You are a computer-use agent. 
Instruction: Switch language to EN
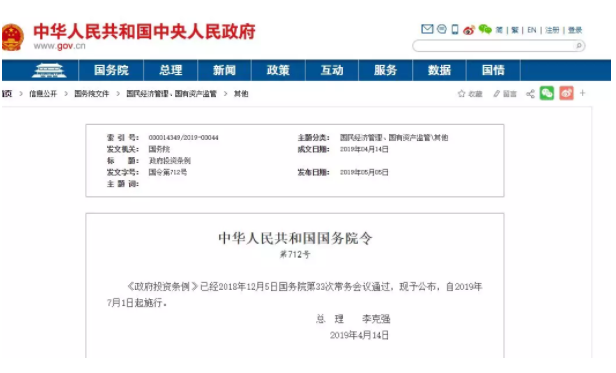click(532, 30)
